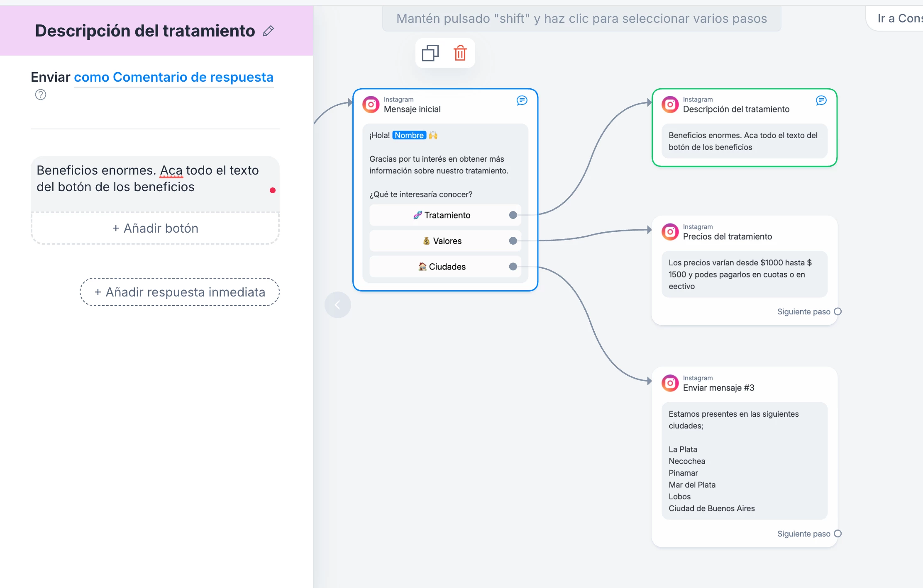Click the help question mark icon
Image resolution: width=923 pixels, height=588 pixels.
pyautogui.click(x=41, y=95)
